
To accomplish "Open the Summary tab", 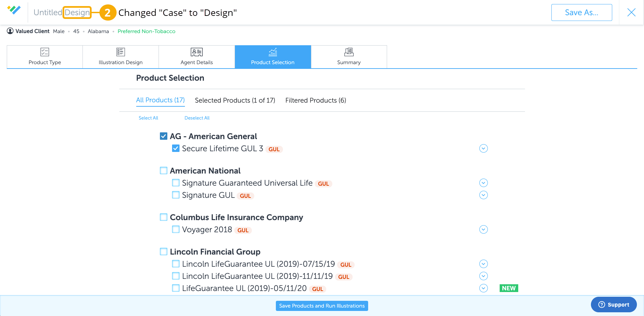I will [349, 57].
